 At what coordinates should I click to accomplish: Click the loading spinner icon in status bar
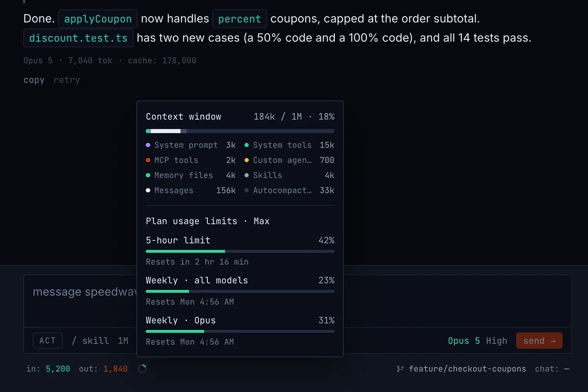(142, 369)
